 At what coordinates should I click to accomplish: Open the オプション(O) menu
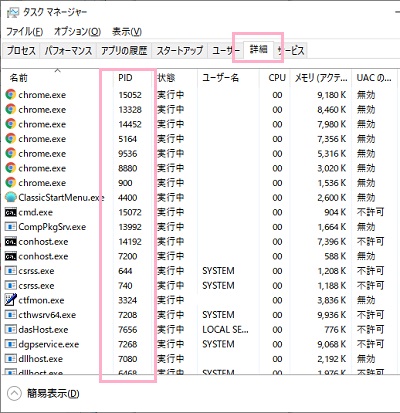coord(77,32)
